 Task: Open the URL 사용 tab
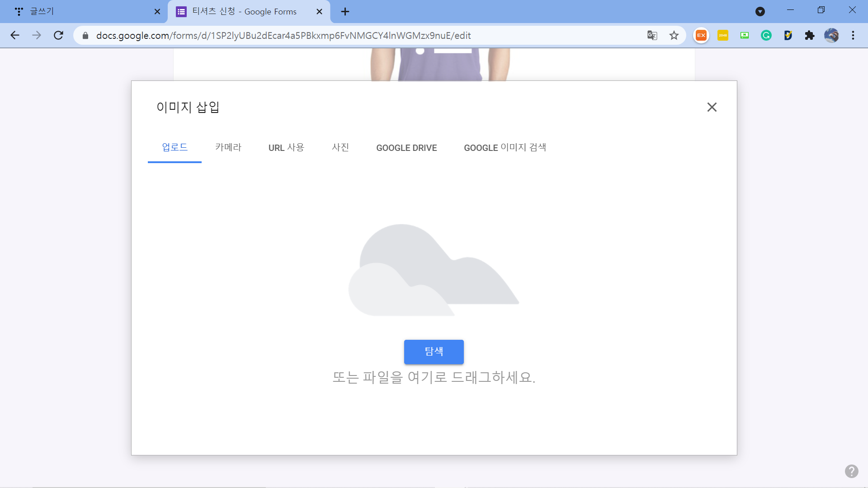(287, 148)
